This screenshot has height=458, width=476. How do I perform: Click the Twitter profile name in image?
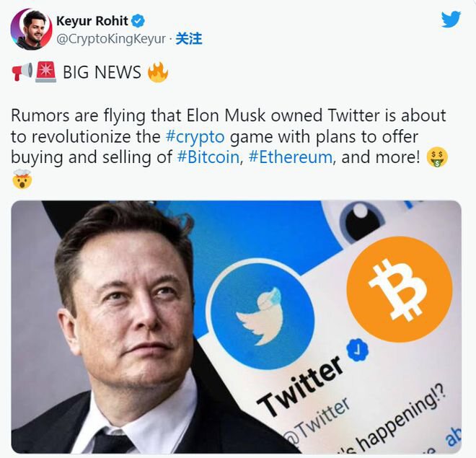[300, 386]
